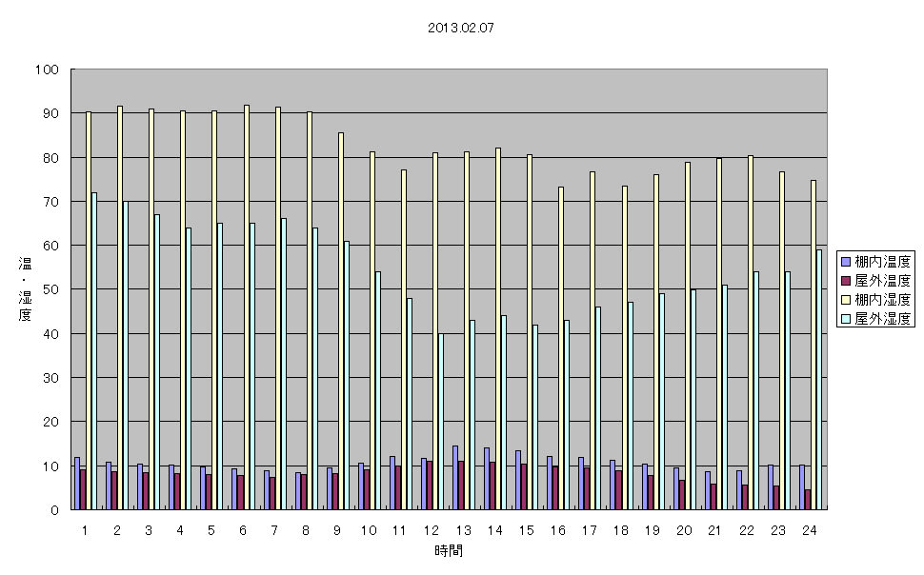The width and height of the screenshot is (924, 575).
Task: Click x-axis hour label 19
Action: point(652,530)
